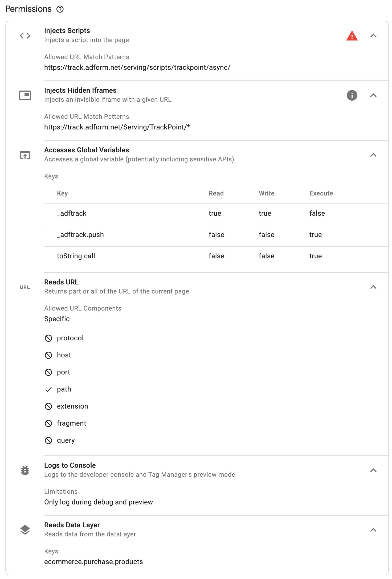Click the trackpoint async URL pattern text
The height and width of the screenshot is (579, 392).
tap(137, 68)
